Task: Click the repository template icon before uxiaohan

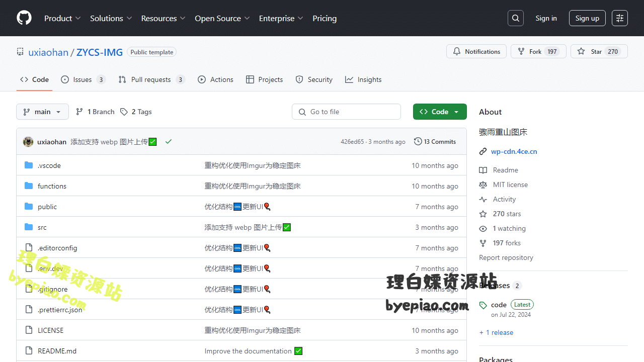Action: (20, 52)
